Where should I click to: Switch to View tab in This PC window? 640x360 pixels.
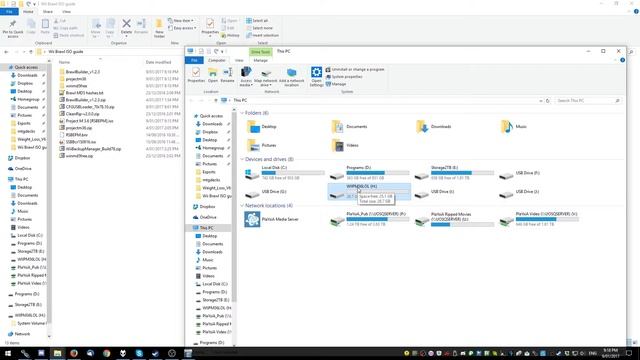point(239,60)
